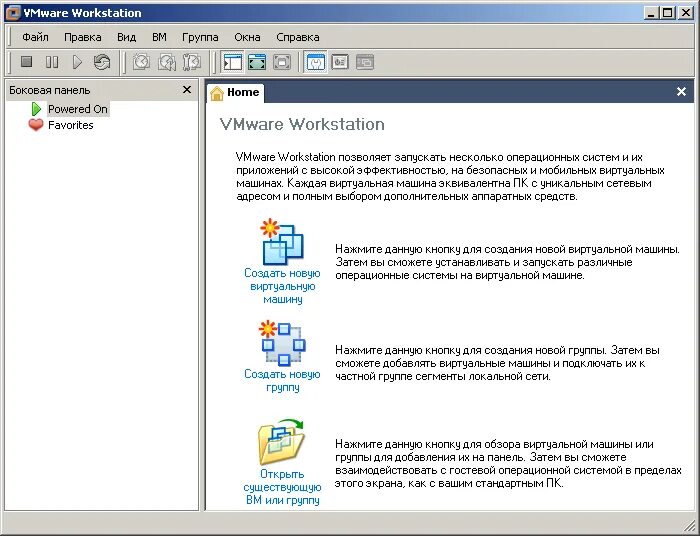Viewport: 700px width, 536px height.
Task: Open the Группа menu
Action: [x=200, y=37]
